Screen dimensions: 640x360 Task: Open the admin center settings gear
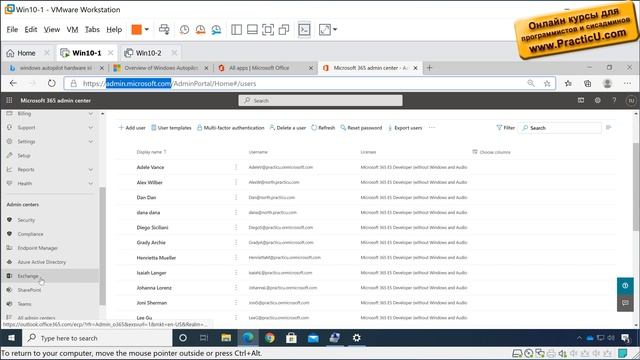[x=598, y=100]
